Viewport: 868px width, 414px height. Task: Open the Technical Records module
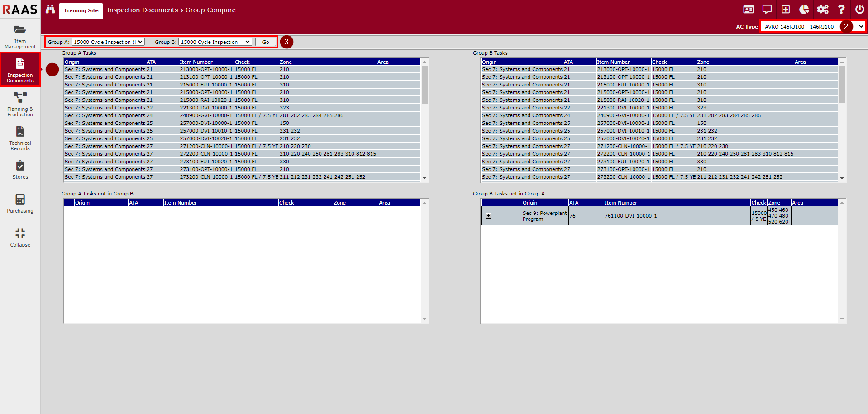pos(20,138)
